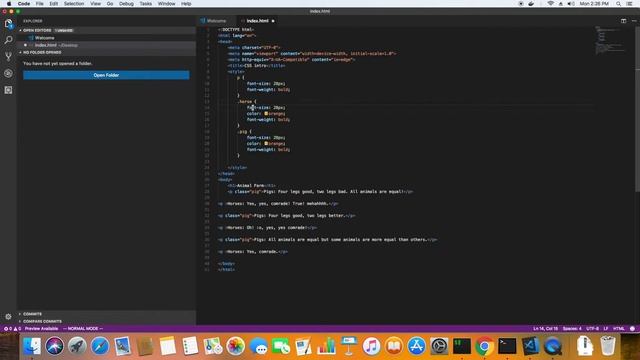Open the Window menu

click(167, 4)
